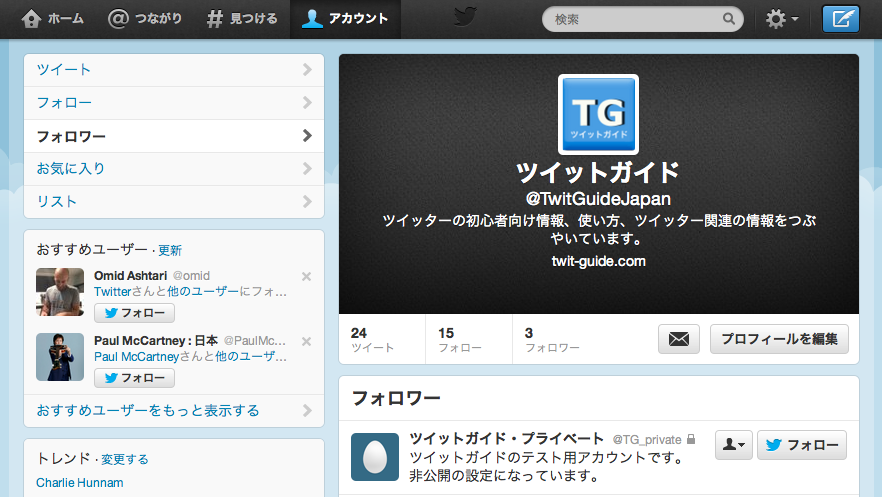Image resolution: width=882 pixels, height=497 pixels.
Task: Click the おすすめユーザー heading
Action: click(92, 250)
